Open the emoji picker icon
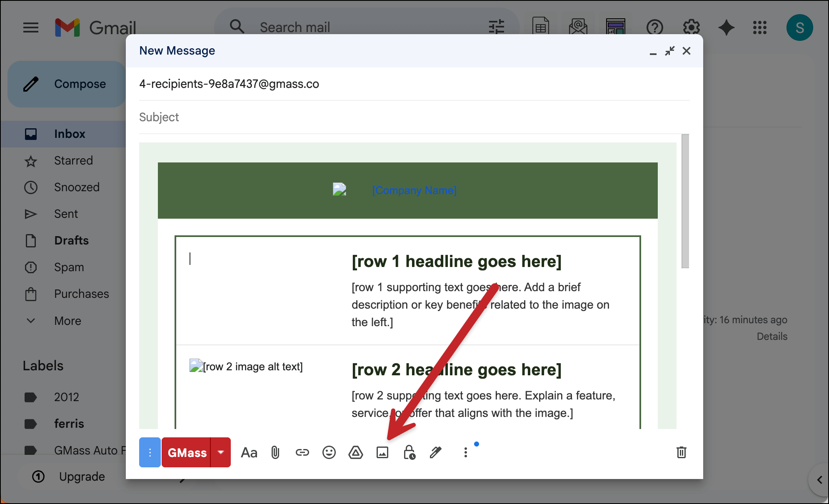The width and height of the screenshot is (829, 504). (x=329, y=452)
